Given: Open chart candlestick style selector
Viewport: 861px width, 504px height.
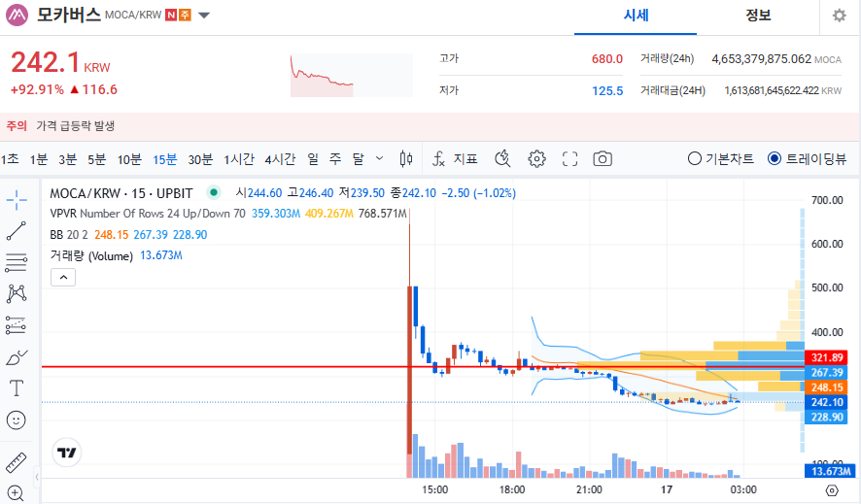Looking at the screenshot, I should tap(406, 159).
